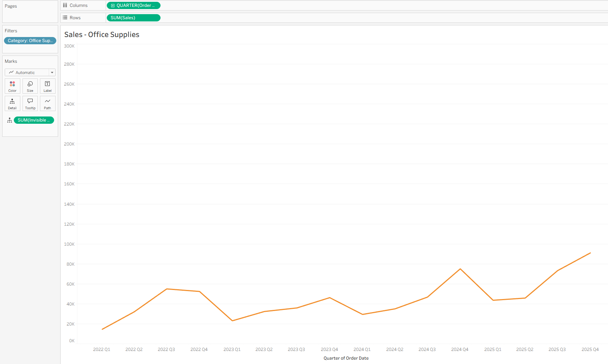
Task: Select the Category: Office Supplies filter pill
Action: pyautogui.click(x=30, y=41)
